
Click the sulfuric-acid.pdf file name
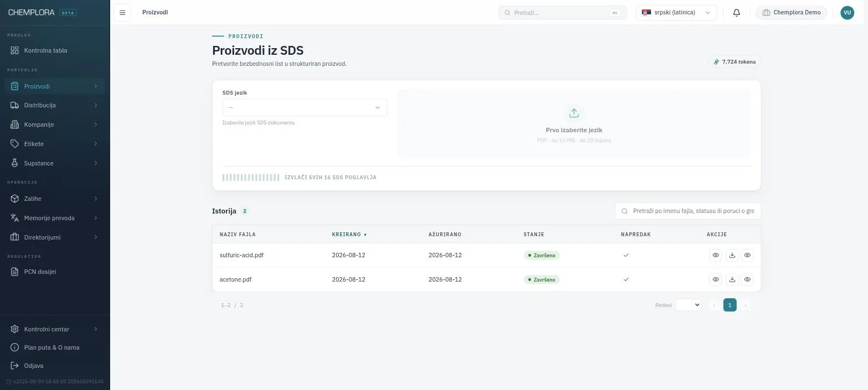tap(241, 256)
